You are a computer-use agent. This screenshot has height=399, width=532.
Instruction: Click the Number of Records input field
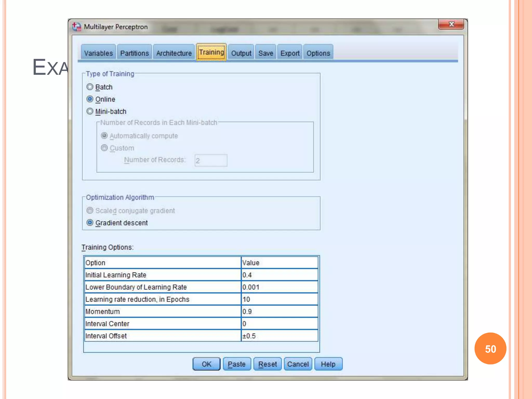point(211,160)
